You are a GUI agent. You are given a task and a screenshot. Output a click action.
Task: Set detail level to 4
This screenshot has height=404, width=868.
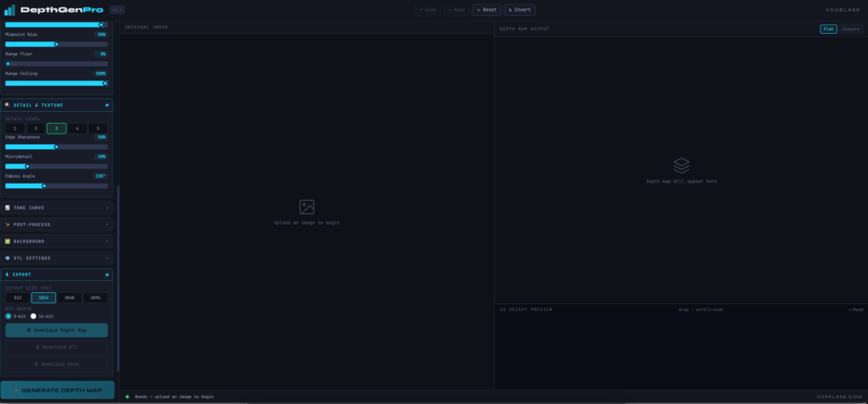point(77,128)
